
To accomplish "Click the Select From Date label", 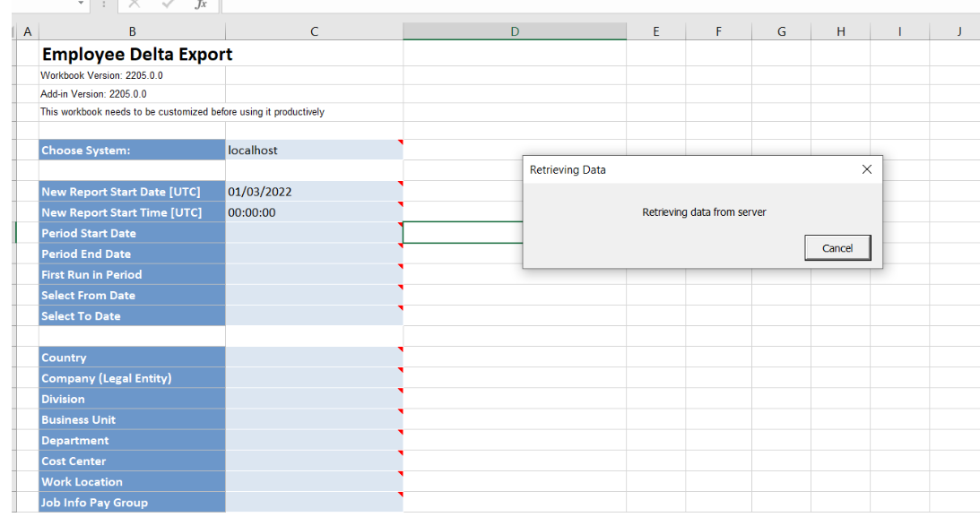I will pos(132,296).
